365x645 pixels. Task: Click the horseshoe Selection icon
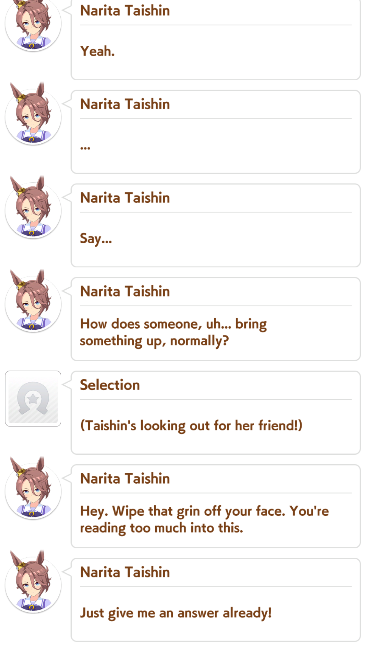click(x=33, y=398)
